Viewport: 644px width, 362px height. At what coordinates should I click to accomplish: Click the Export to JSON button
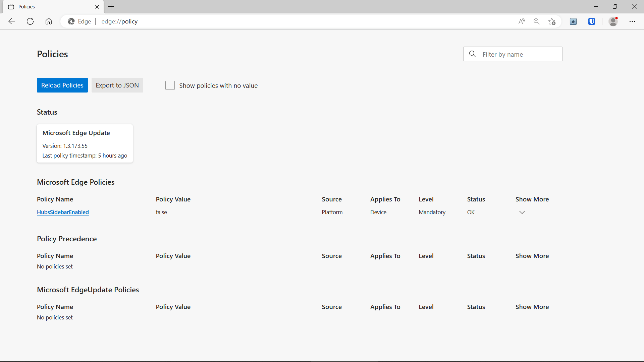(117, 85)
